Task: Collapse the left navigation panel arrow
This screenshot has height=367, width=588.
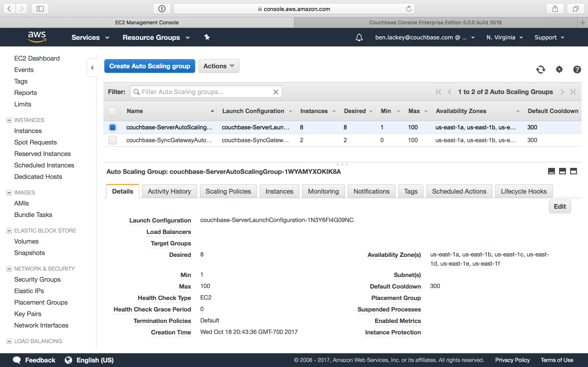Action: click(x=92, y=68)
